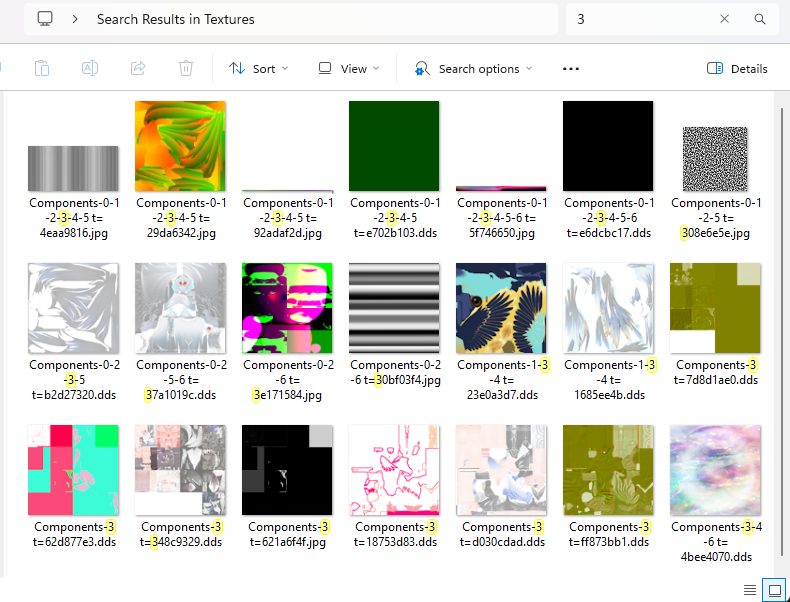
Task: Select the collage thumbnail 348c9329.dds
Action: (x=180, y=470)
